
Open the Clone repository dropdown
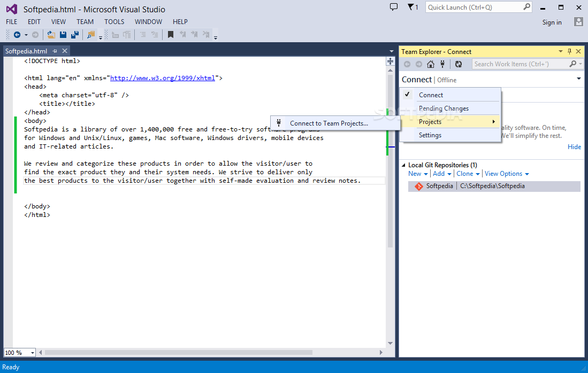[x=468, y=174]
